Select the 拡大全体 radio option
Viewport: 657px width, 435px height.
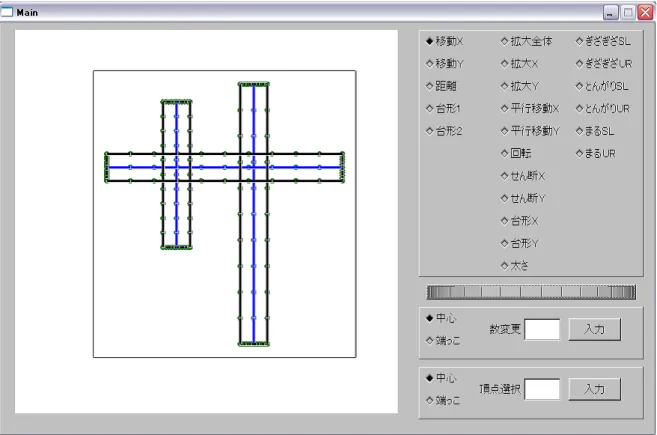pos(526,41)
